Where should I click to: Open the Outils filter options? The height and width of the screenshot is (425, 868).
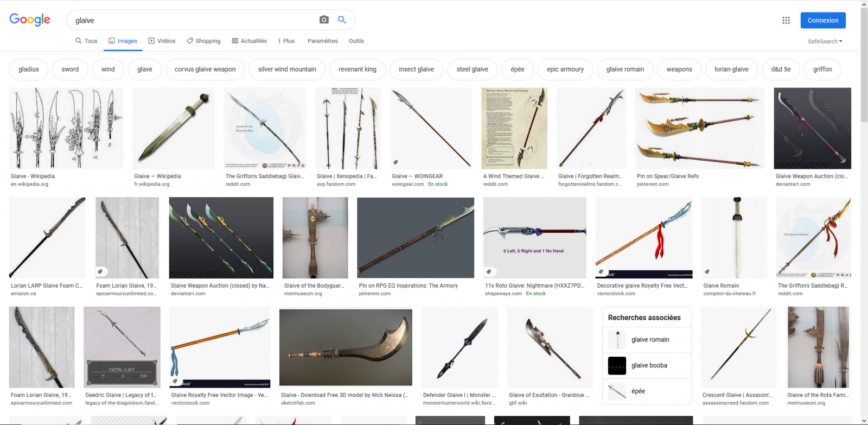[x=356, y=41]
